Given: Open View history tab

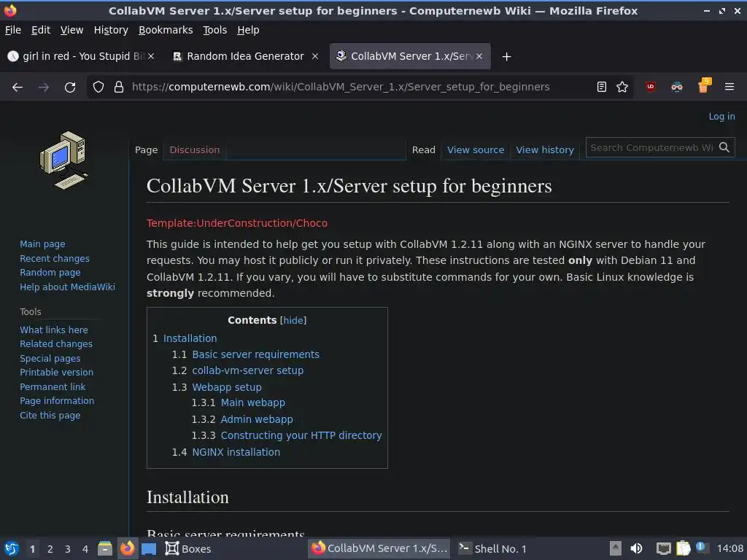Looking at the screenshot, I should [x=544, y=150].
